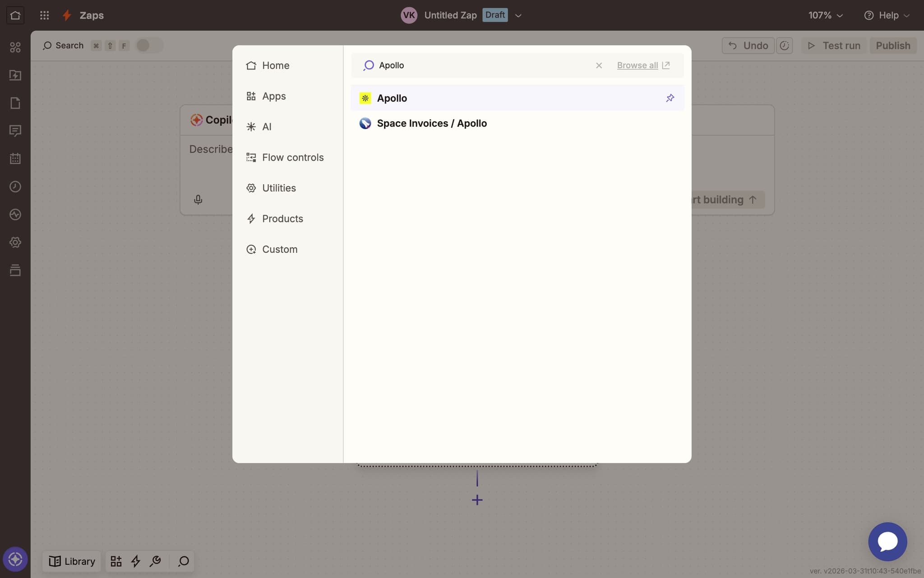Pin the Apollo app in search results
924x578 pixels.
click(670, 98)
